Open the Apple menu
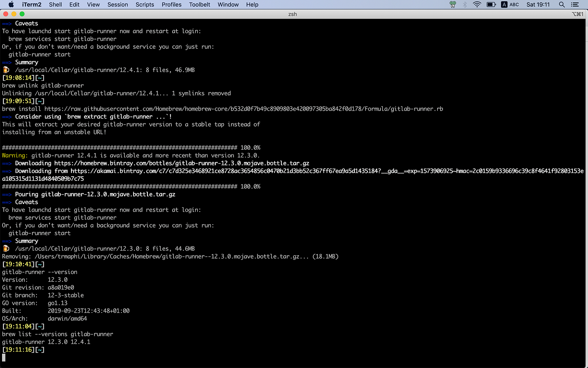Image resolution: width=588 pixels, height=368 pixels. click(x=11, y=4)
